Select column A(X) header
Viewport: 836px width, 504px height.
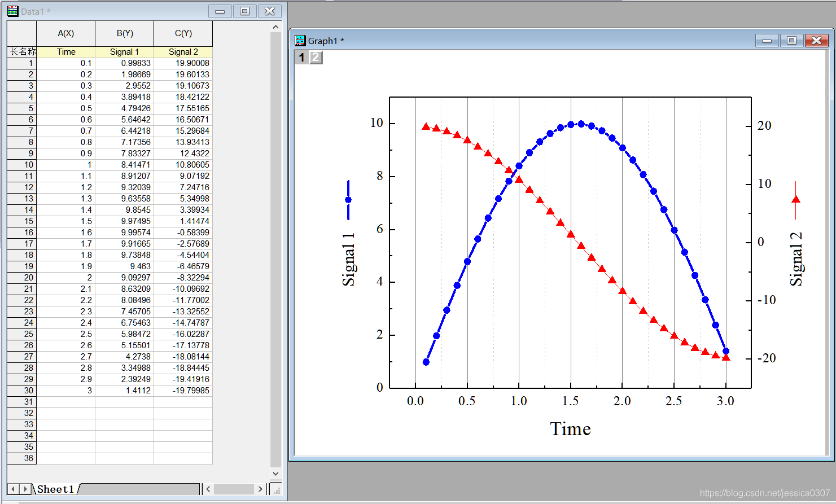tap(66, 33)
